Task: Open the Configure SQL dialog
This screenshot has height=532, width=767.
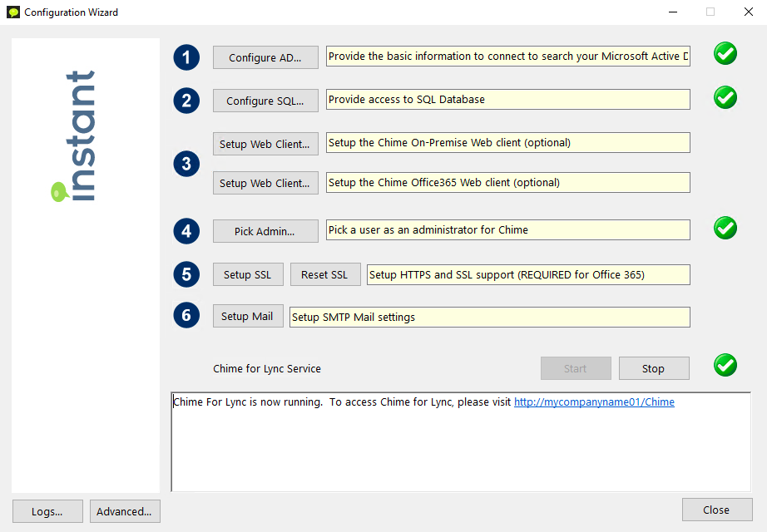Action: tap(265, 101)
